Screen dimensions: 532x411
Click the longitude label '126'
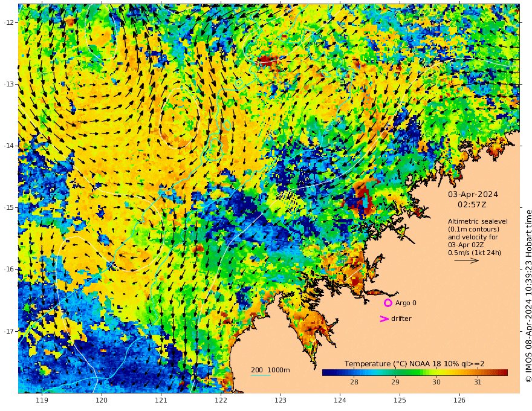459,400
